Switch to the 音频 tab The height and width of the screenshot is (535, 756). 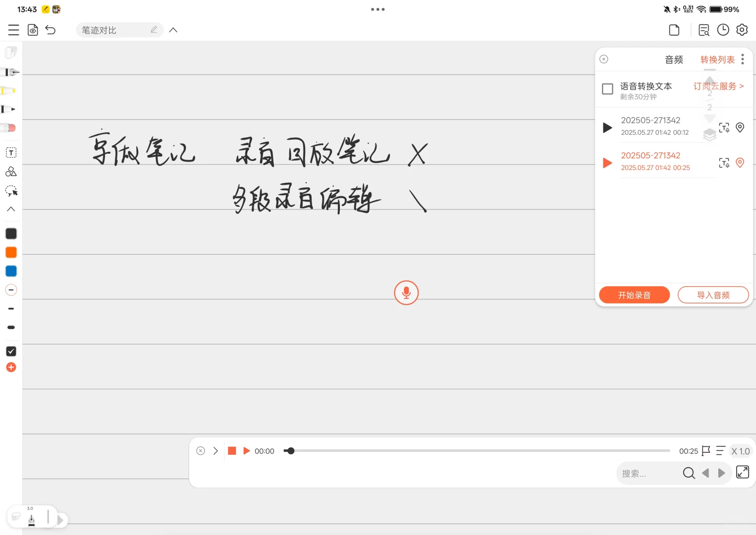pyautogui.click(x=673, y=59)
